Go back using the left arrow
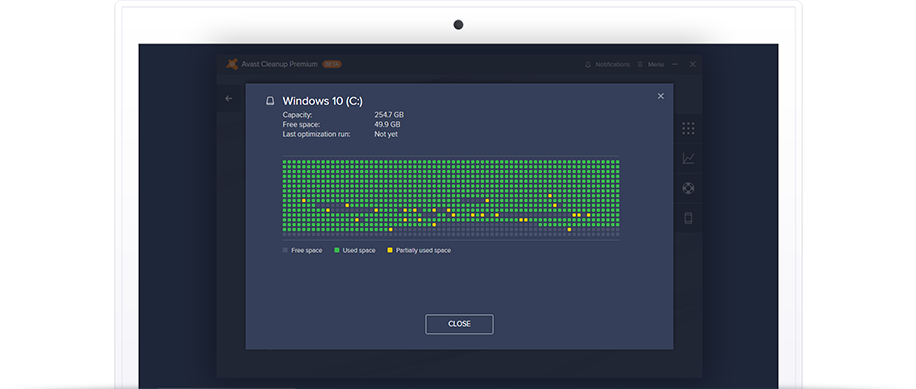Image resolution: width=916 pixels, height=389 pixels. 228,99
